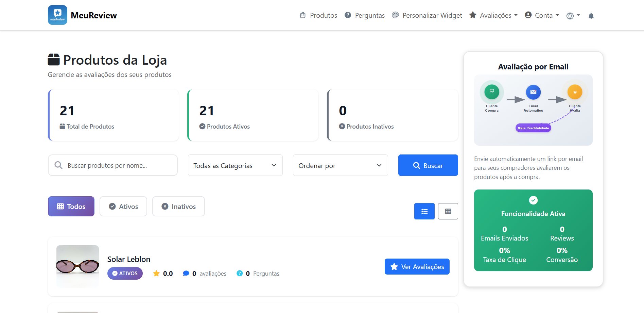Select the Ativos filter
The image size is (644, 313).
click(123, 206)
